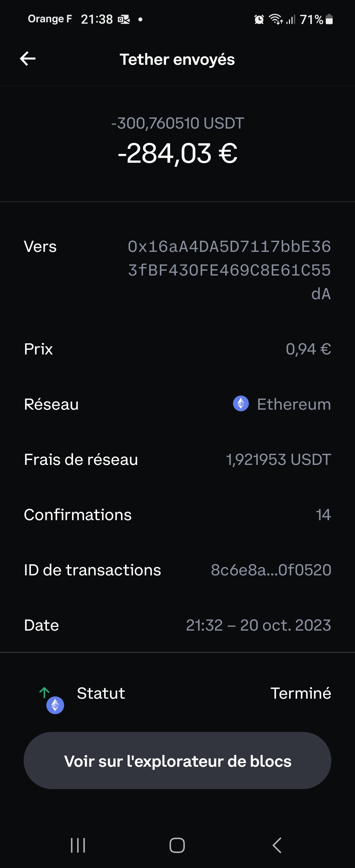The width and height of the screenshot is (355, 868).
Task: Tap the alarm icon in status bar
Action: click(259, 19)
